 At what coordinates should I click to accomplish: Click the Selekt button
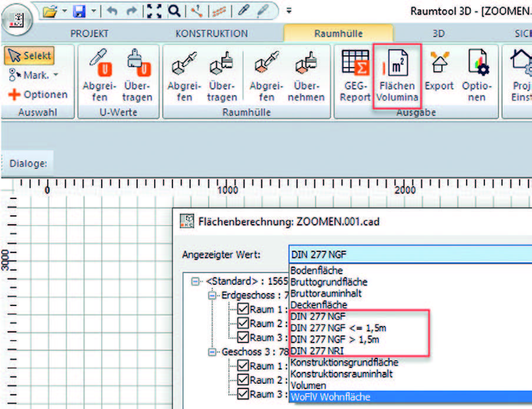(29, 56)
